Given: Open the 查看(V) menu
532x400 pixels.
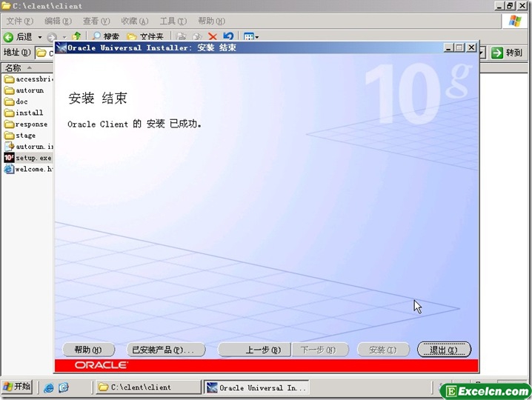Looking at the screenshot, I should (x=96, y=21).
